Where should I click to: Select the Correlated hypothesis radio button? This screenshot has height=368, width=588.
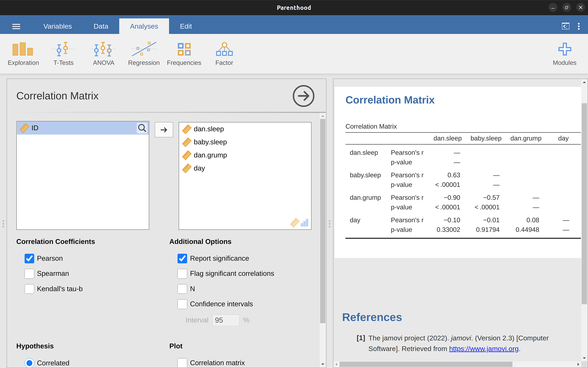click(x=29, y=363)
